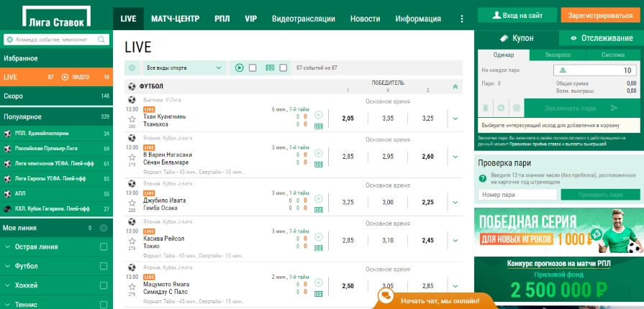Open the Все виды спорта dropdown

coord(183,68)
